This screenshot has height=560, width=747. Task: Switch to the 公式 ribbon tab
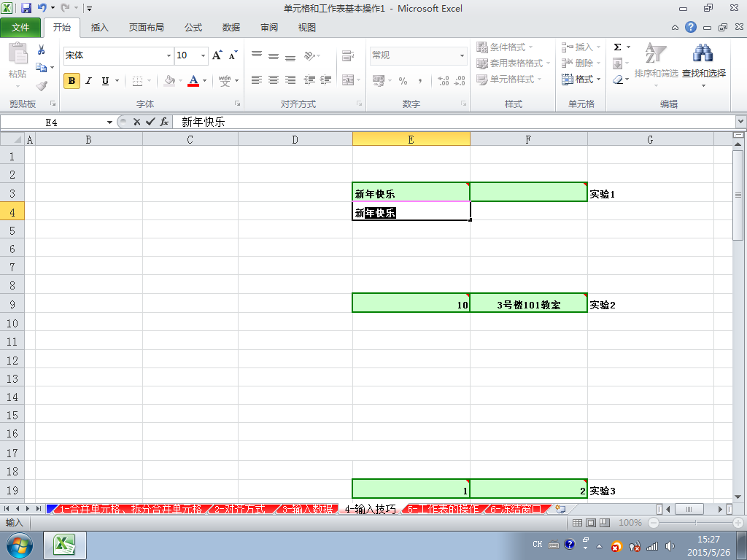(193, 28)
